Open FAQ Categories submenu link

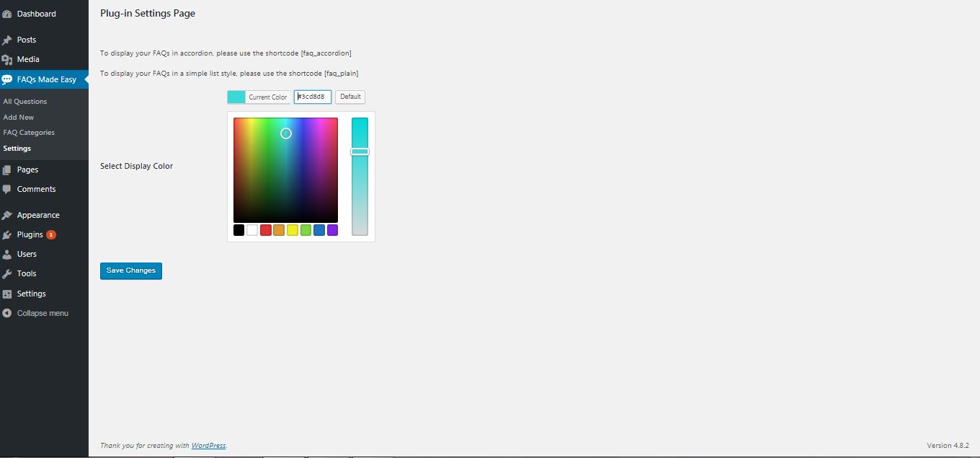pos(29,133)
